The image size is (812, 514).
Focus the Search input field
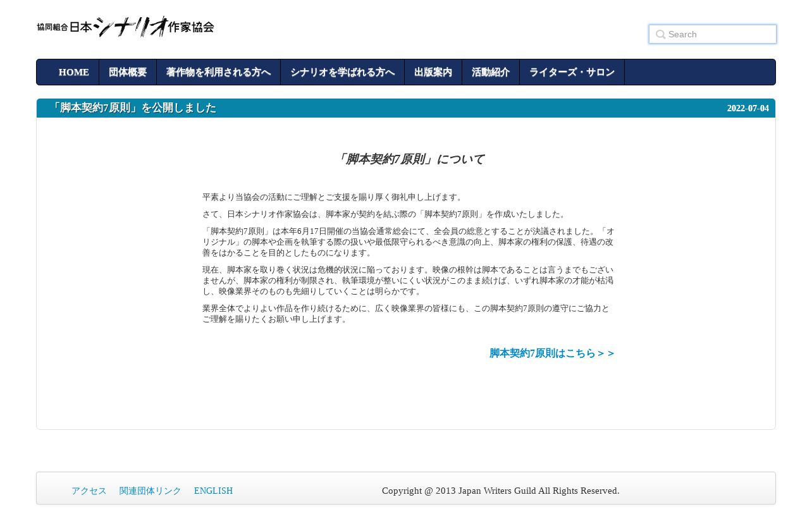click(x=713, y=34)
